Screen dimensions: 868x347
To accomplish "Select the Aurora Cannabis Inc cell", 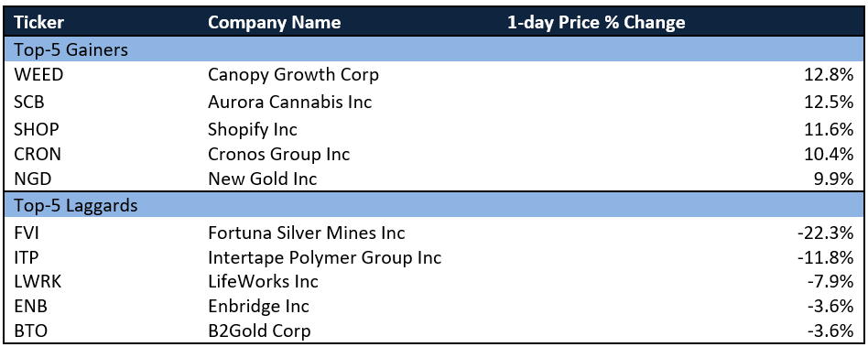I will (290, 102).
